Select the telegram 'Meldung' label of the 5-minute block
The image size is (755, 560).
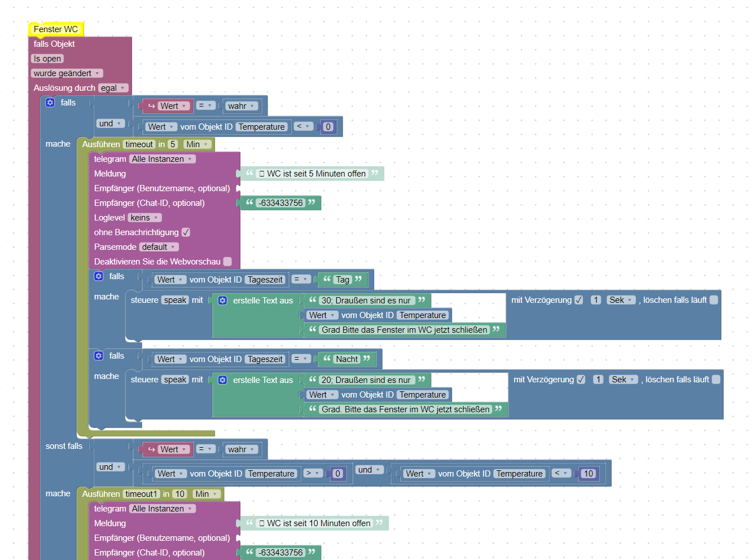110,174
